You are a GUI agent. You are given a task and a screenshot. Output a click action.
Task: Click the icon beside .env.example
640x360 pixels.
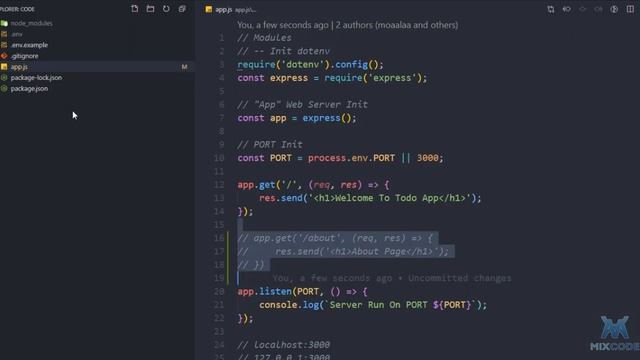(x=4, y=45)
